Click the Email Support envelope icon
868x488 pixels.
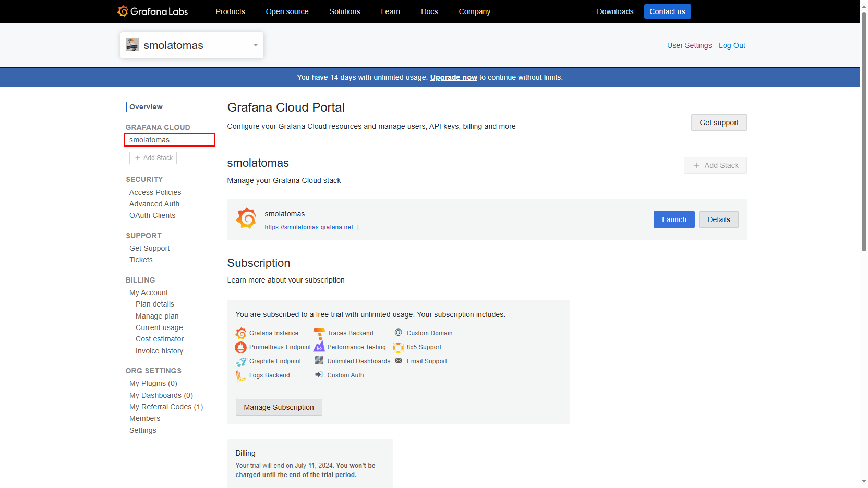[x=399, y=361]
